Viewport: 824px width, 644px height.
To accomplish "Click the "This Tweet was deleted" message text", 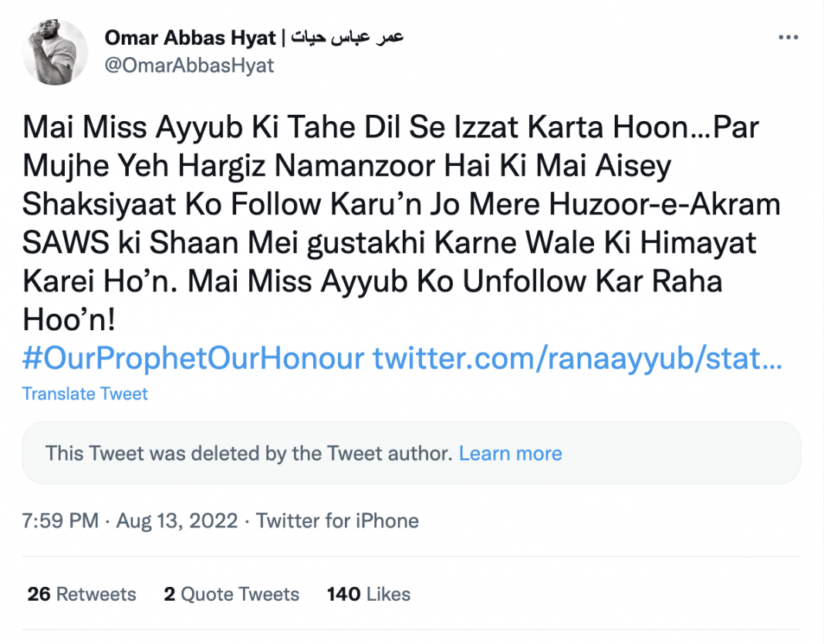I will (x=248, y=453).
